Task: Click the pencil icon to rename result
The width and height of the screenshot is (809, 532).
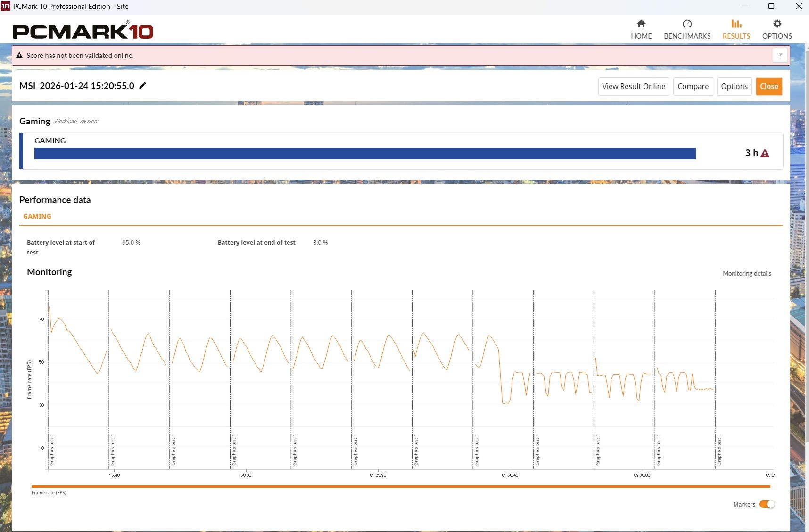Action: [142, 86]
